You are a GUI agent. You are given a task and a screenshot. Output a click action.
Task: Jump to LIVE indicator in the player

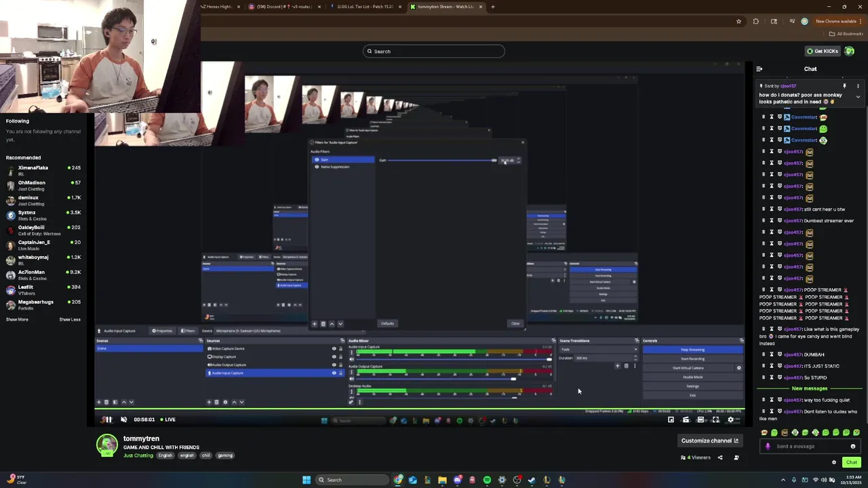click(x=167, y=420)
